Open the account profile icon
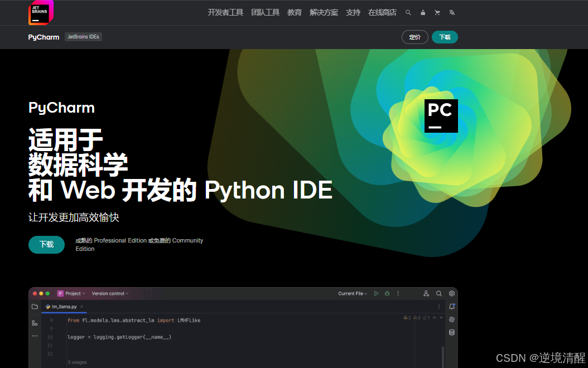The height and width of the screenshot is (368, 588). [x=423, y=12]
